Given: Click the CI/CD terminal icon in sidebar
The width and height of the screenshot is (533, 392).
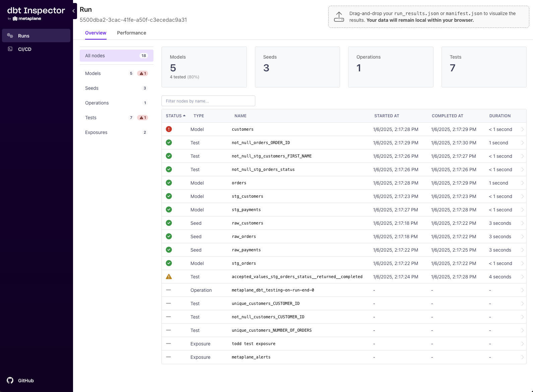Looking at the screenshot, I should 10,49.
